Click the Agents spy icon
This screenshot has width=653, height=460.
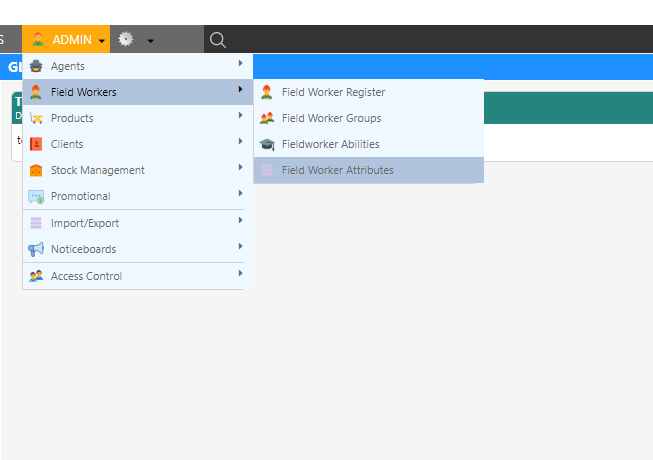(x=36, y=66)
